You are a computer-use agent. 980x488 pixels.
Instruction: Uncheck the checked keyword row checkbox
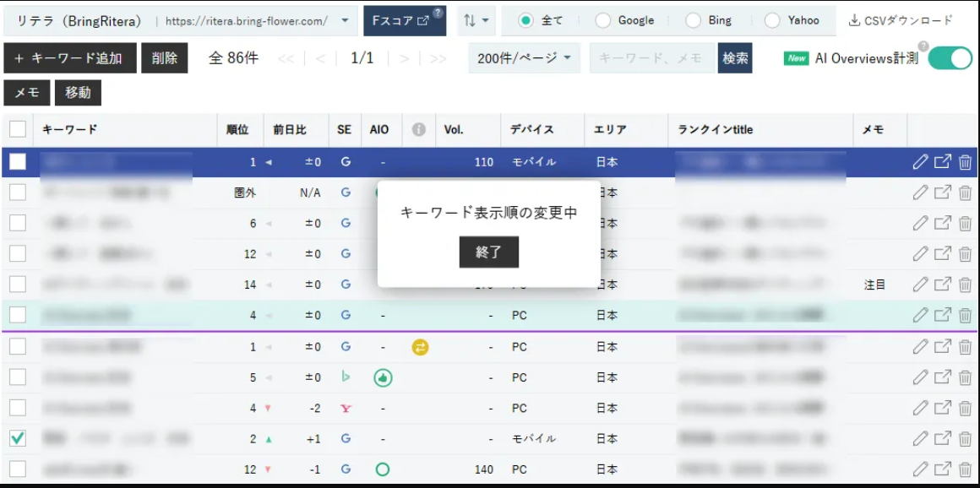click(x=18, y=438)
